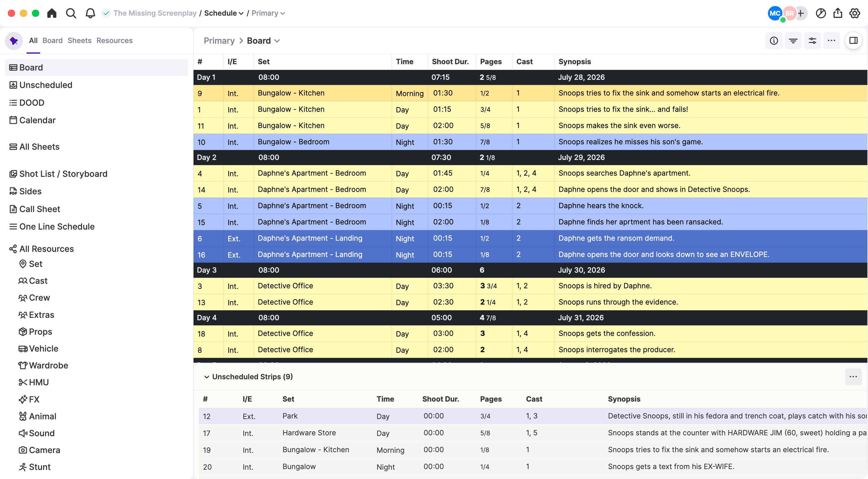Viewport: 868px width, 479px height.
Task: Select the Day 3 July 30 banner
Action: (530, 270)
